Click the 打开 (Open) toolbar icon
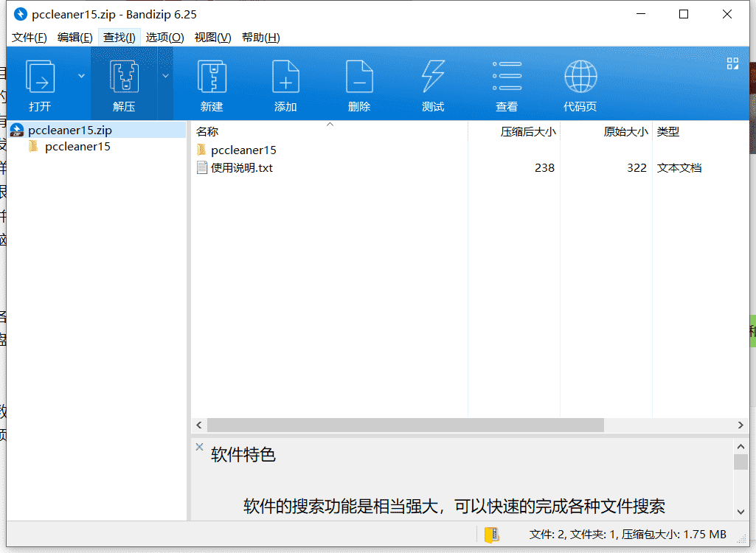 click(x=40, y=76)
